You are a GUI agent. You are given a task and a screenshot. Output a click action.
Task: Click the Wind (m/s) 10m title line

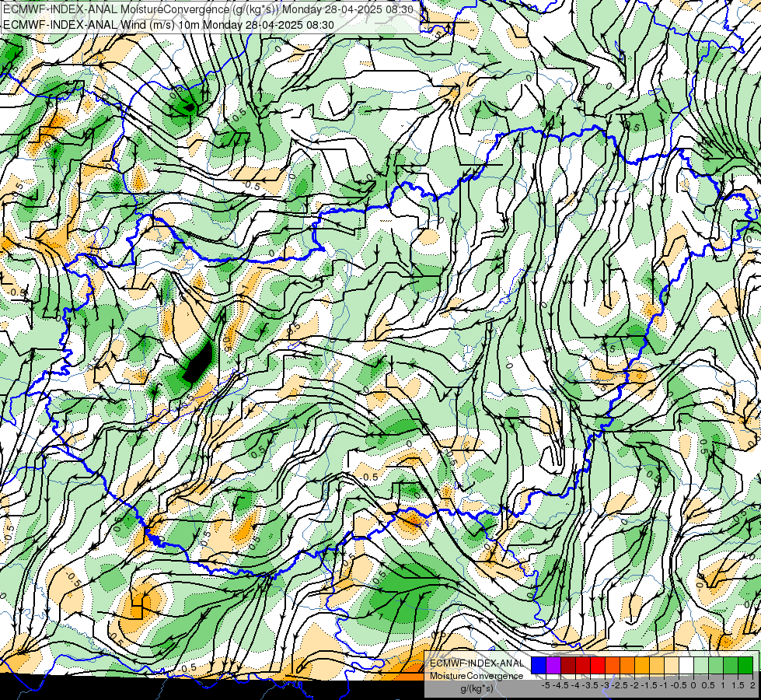[169, 24]
